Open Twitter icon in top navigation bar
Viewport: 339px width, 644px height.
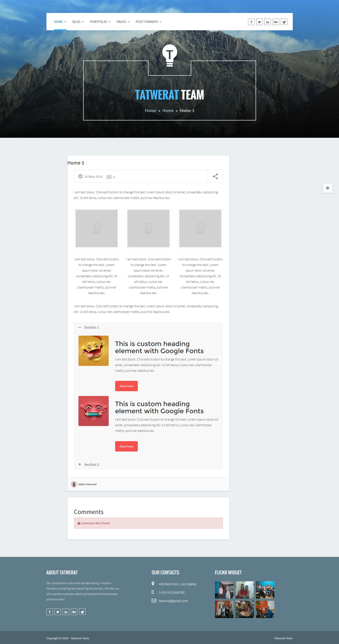coord(259,22)
